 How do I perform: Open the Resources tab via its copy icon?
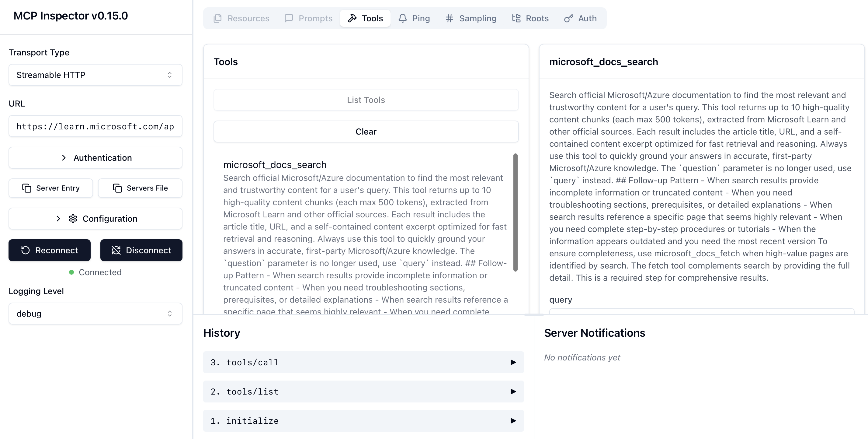point(218,18)
